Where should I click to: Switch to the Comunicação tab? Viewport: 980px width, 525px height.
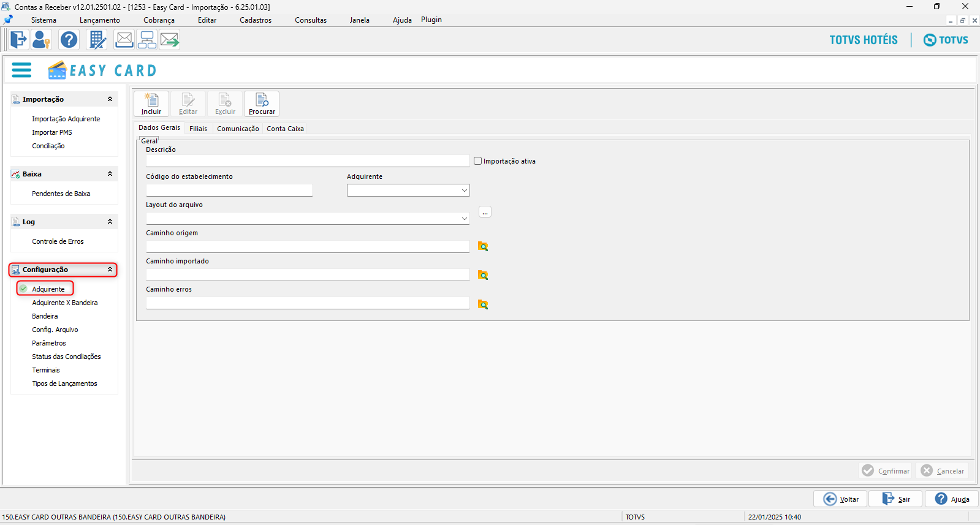click(x=238, y=129)
